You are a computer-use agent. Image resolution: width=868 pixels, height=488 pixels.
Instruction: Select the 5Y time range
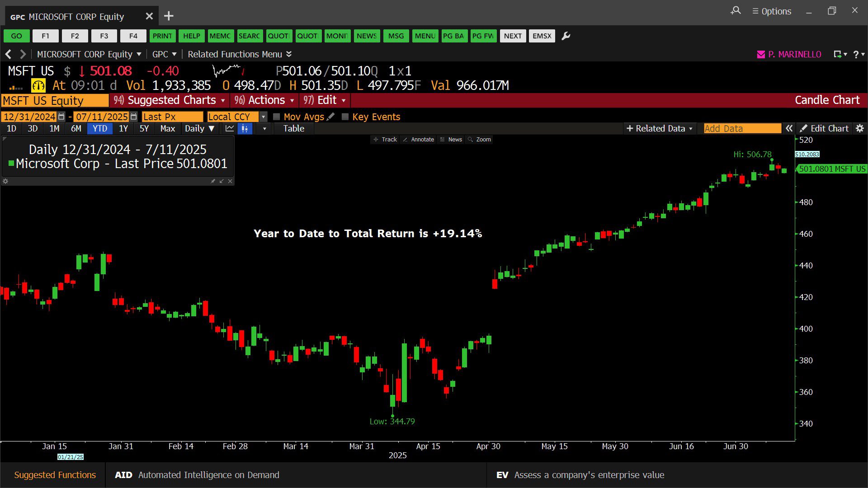pos(144,128)
